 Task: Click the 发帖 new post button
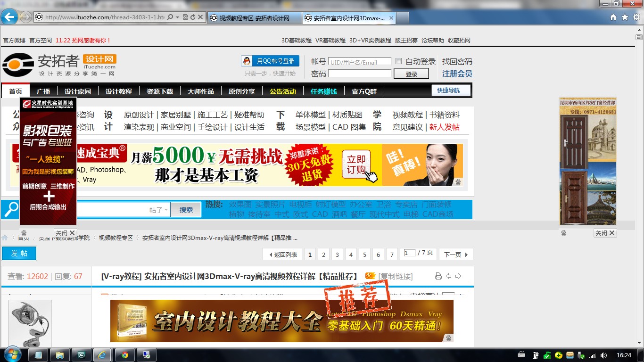click(19, 253)
